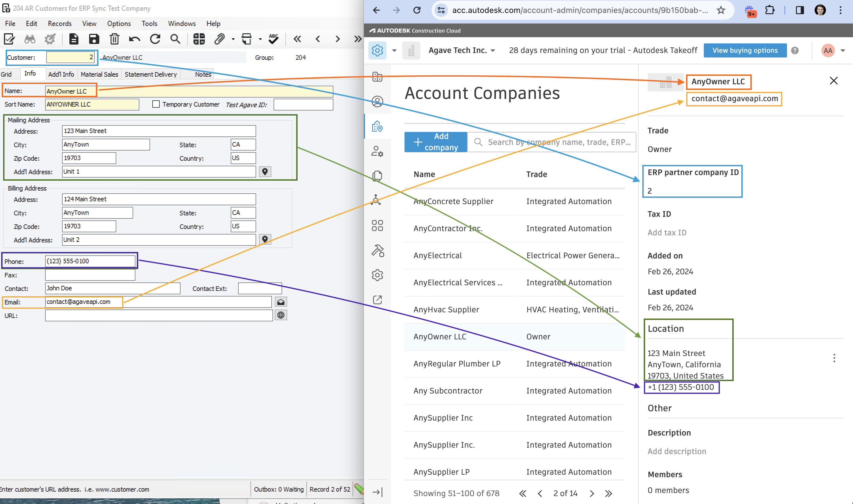Viewport: 853px width, 504px height.
Task: Expand the AA user profile dropdown
Action: pos(843,51)
